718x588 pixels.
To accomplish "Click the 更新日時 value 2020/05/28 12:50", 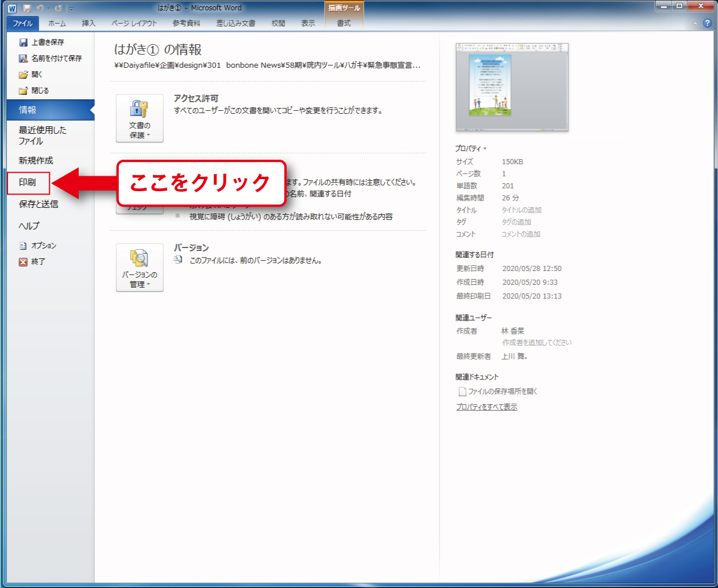I will [x=532, y=269].
